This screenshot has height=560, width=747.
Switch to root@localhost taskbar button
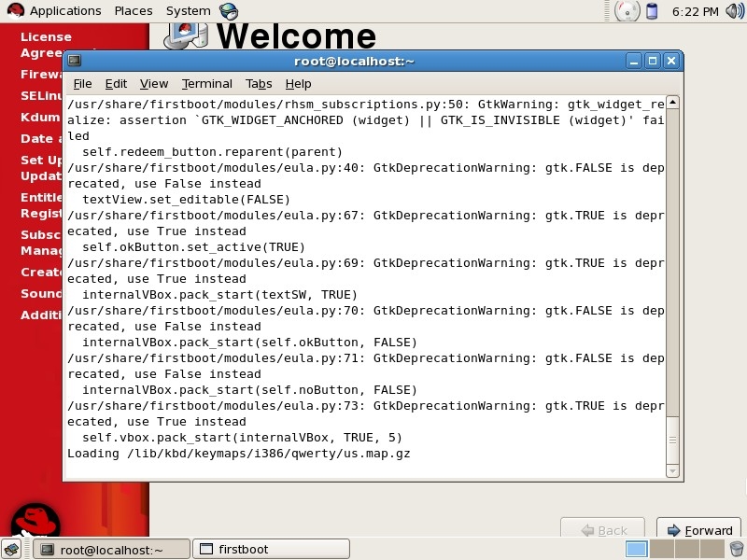111,549
